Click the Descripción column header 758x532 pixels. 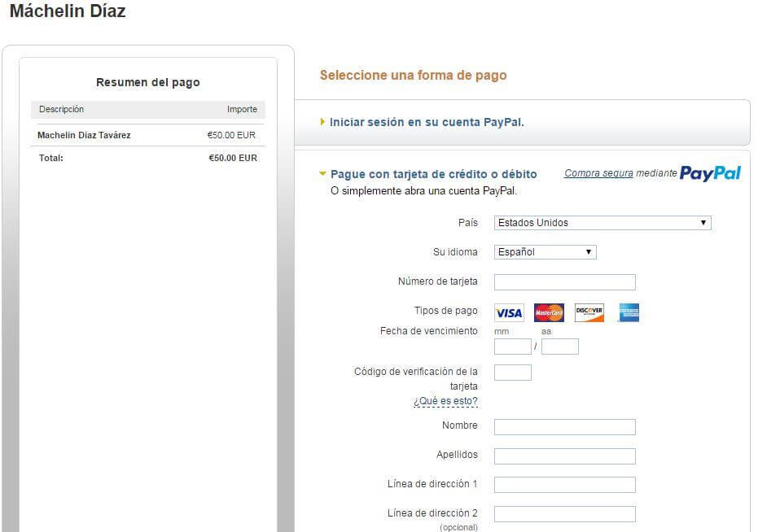pyautogui.click(x=61, y=109)
